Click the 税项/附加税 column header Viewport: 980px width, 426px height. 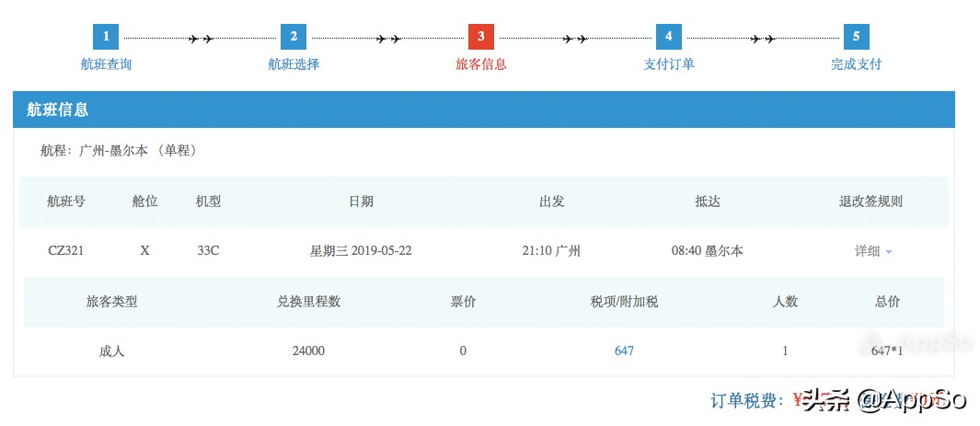point(624,302)
